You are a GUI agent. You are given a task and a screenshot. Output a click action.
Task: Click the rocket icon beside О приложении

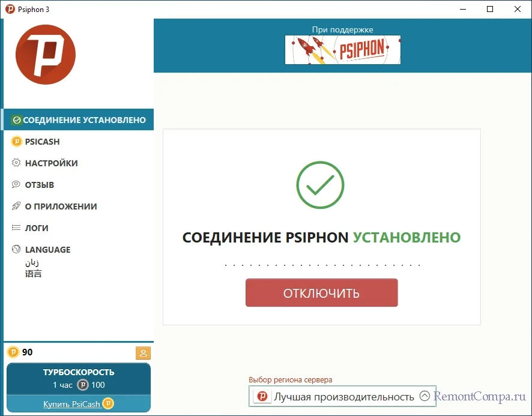[16, 206]
